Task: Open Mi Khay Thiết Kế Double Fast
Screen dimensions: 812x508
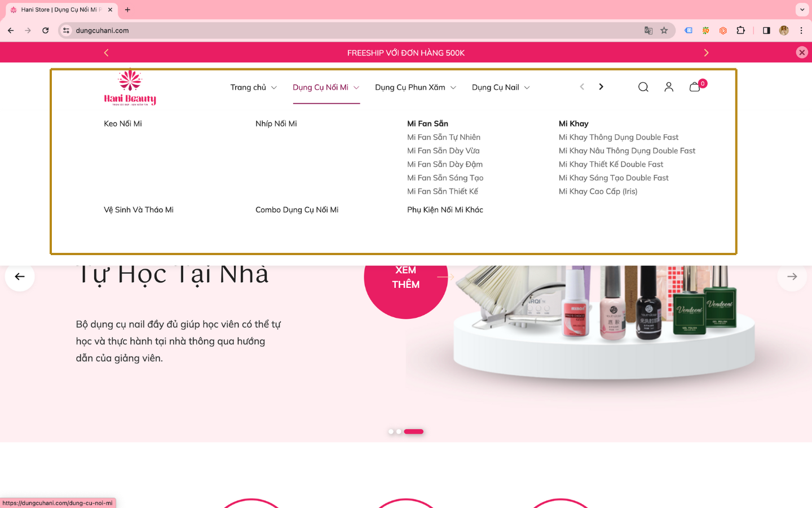Action: [x=611, y=164]
